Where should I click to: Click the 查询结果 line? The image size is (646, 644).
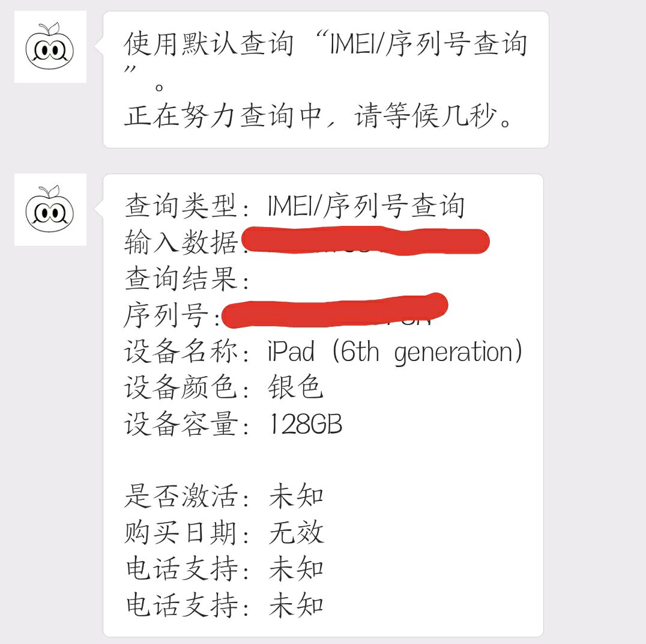187,279
